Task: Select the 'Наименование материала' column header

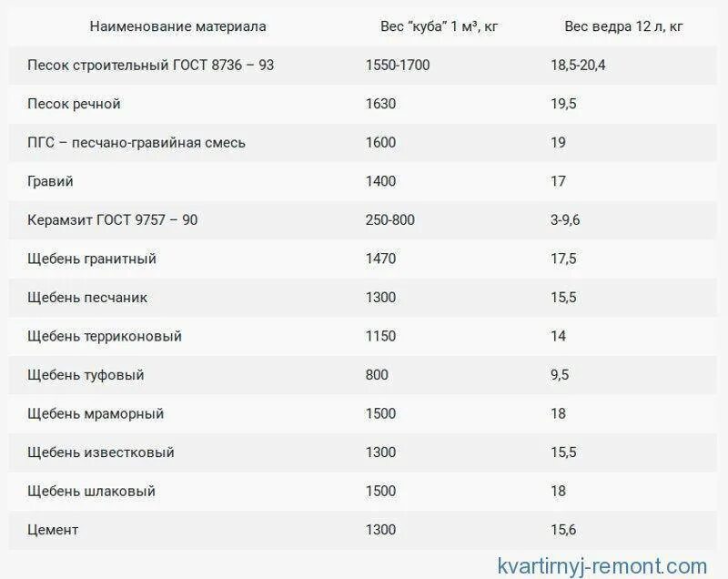Action: coord(177,26)
